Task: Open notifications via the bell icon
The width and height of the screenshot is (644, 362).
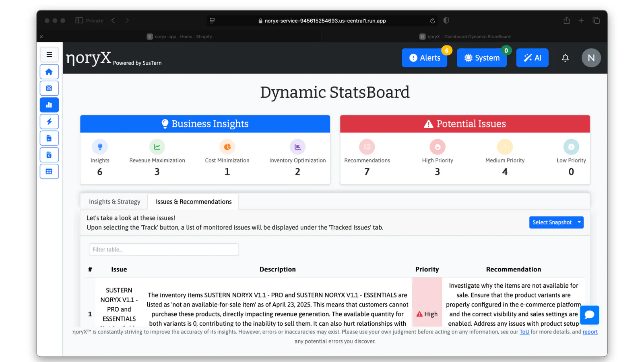Action: (x=565, y=58)
